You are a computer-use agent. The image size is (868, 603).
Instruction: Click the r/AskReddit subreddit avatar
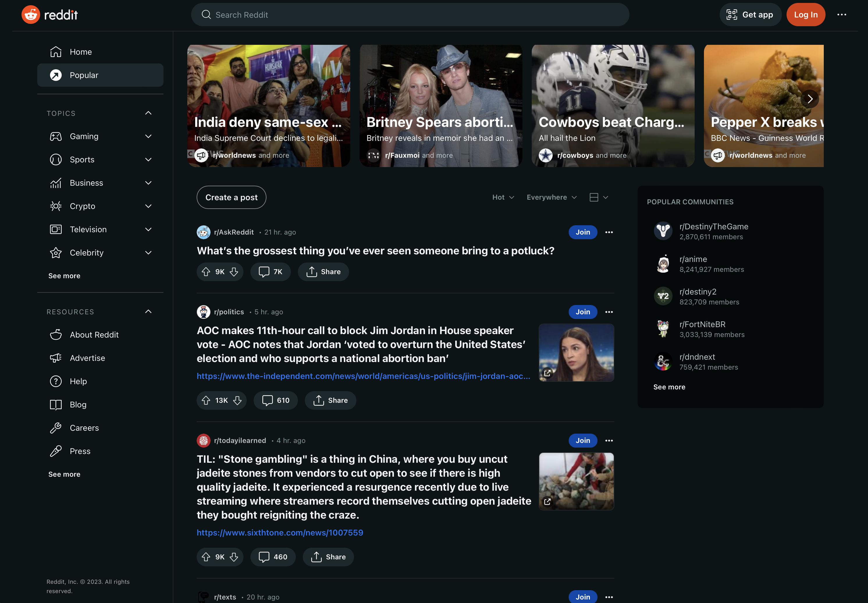point(204,232)
